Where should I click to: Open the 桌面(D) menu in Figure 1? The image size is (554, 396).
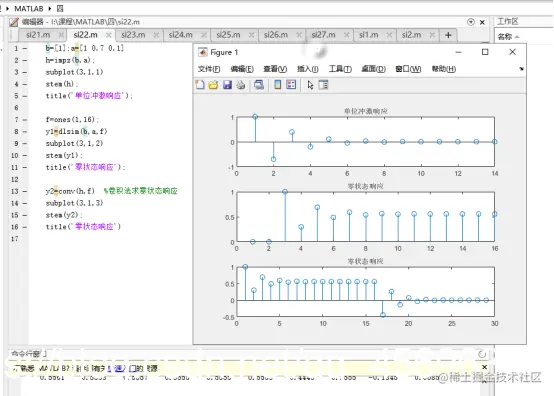point(373,69)
